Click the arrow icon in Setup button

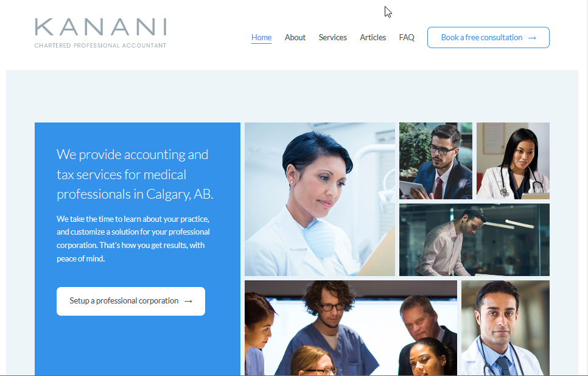(x=188, y=301)
